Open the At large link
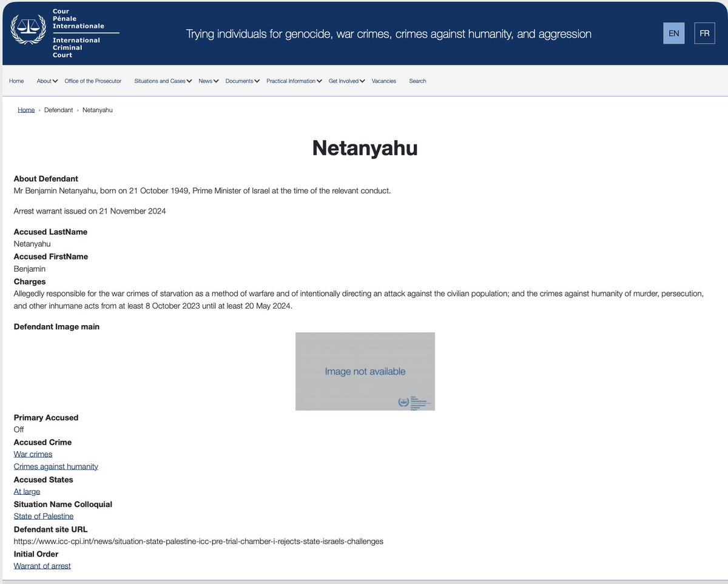The image size is (728, 584). 27,492
